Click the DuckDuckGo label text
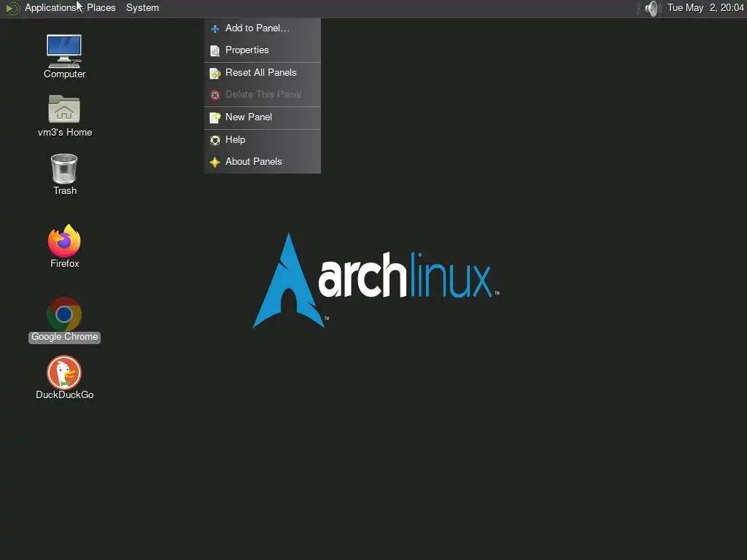This screenshot has height=560, width=747. point(64,394)
